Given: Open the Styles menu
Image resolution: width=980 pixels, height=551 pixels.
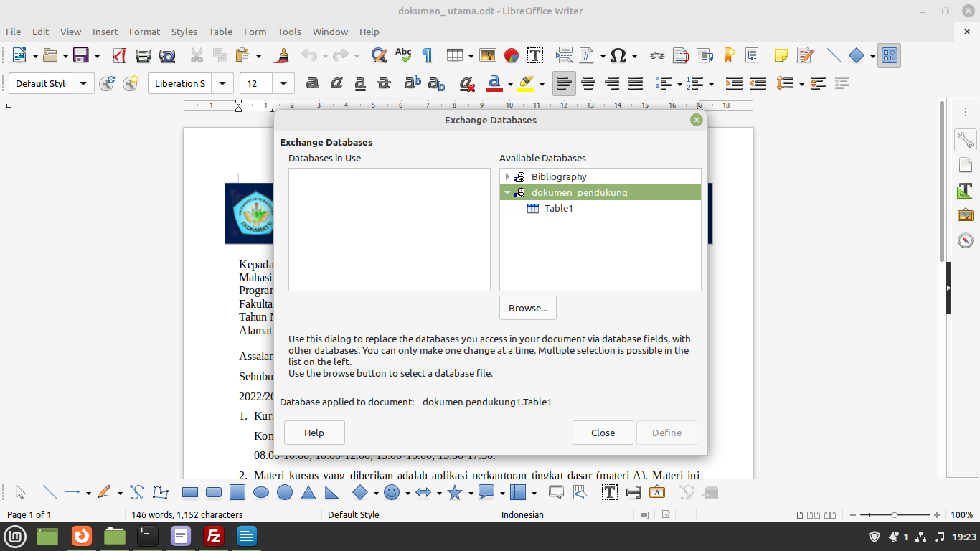Looking at the screenshot, I should [184, 32].
